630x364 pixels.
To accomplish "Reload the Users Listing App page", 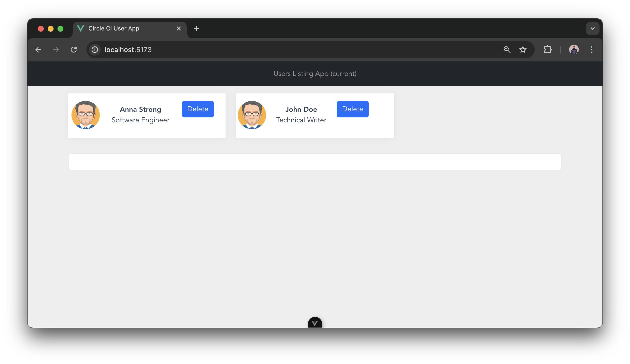I will pyautogui.click(x=74, y=49).
